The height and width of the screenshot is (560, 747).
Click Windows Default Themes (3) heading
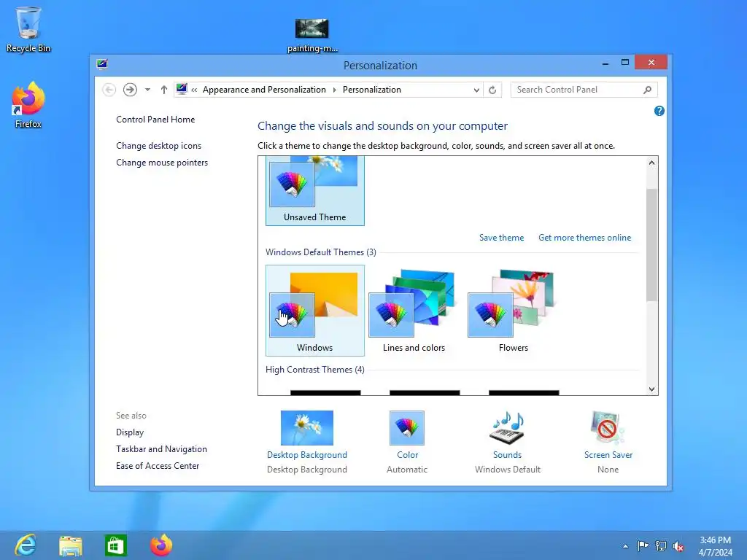pyautogui.click(x=321, y=252)
